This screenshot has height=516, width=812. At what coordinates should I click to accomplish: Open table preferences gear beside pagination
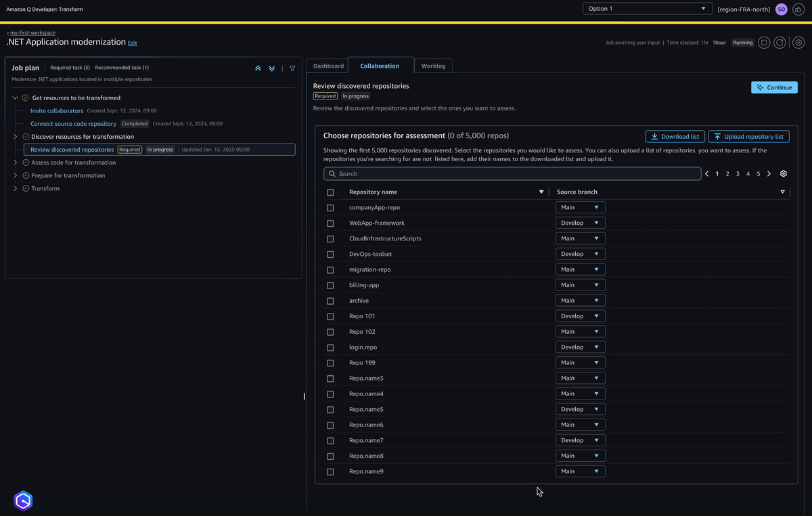(x=784, y=174)
